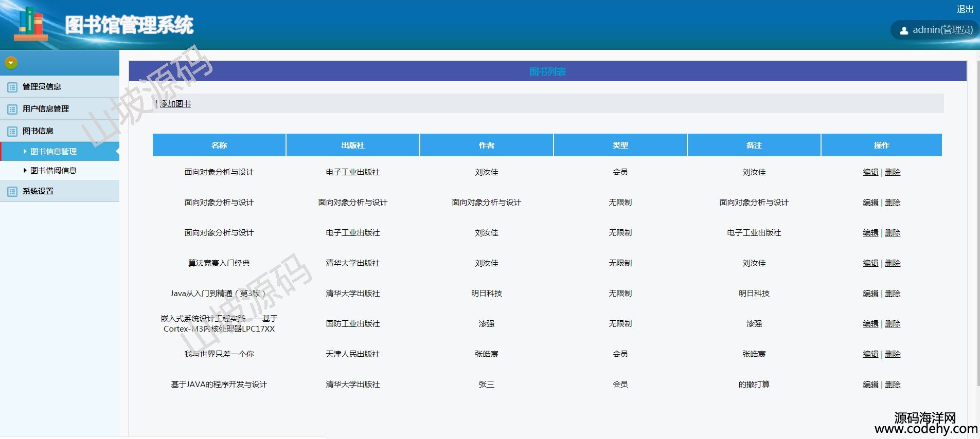Click the yellow round collapse arrow icon
Screen dimensions: 980x439
click(x=11, y=63)
